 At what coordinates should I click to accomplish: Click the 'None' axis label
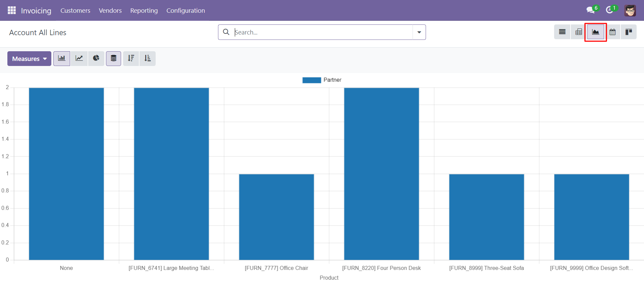(x=66, y=268)
